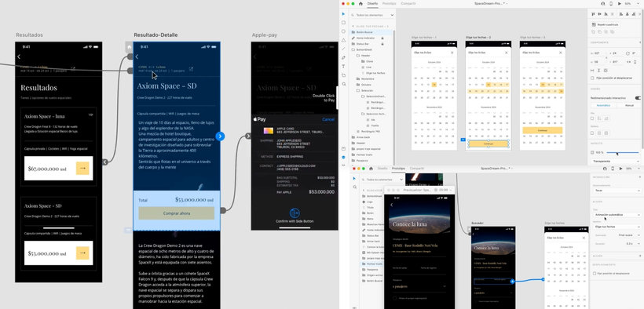644x309 pixels.
Task: Open the Tocar trigger dropdown
Action: tap(617, 191)
